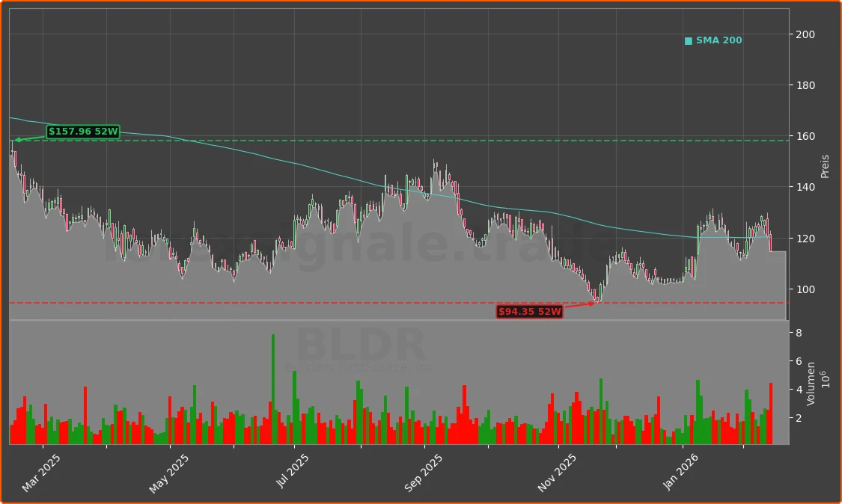This screenshot has height=504, width=842.
Task: Click the BLDR ticker watermark
Action: tap(359, 345)
